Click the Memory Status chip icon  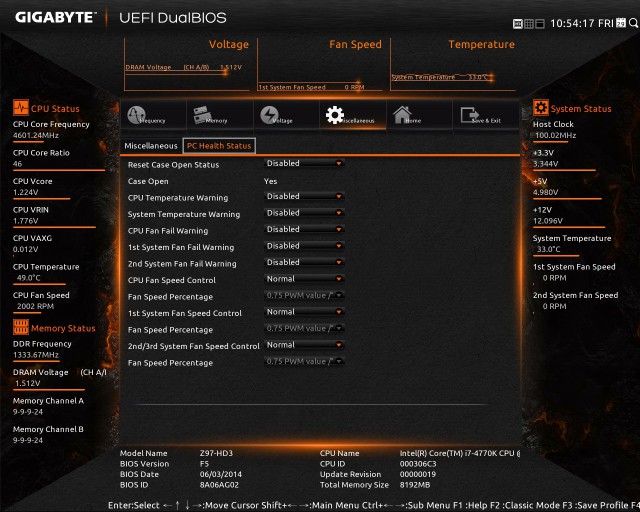[x=21, y=327]
